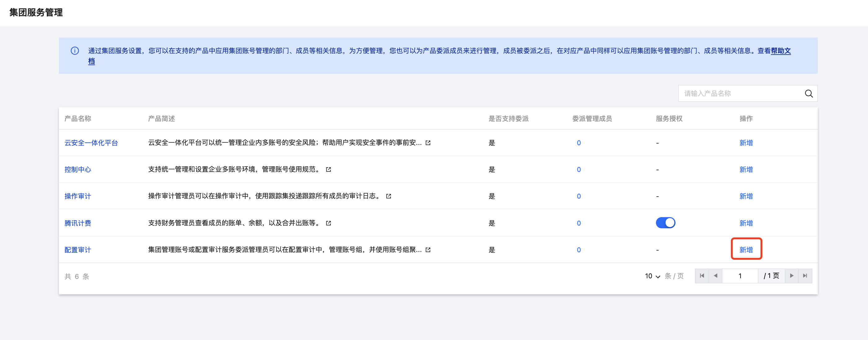Open external link icon for 操作审计 description

(x=388, y=196)
